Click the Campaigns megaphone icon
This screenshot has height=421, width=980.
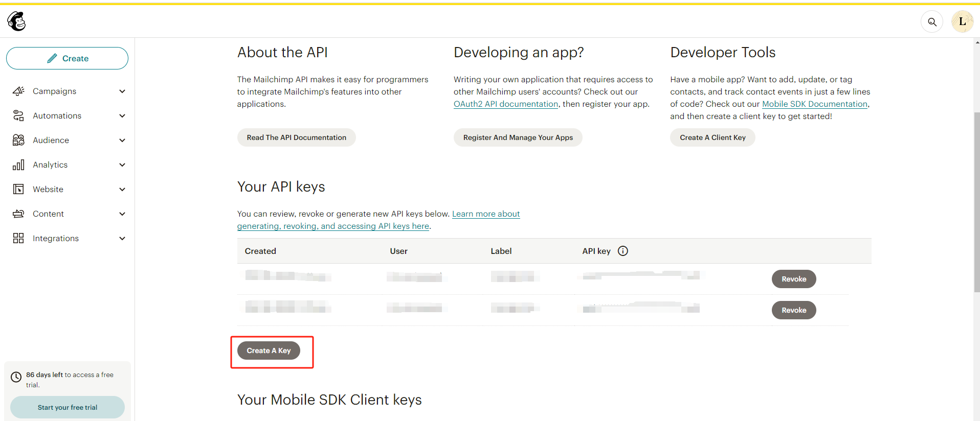point(18,91)
